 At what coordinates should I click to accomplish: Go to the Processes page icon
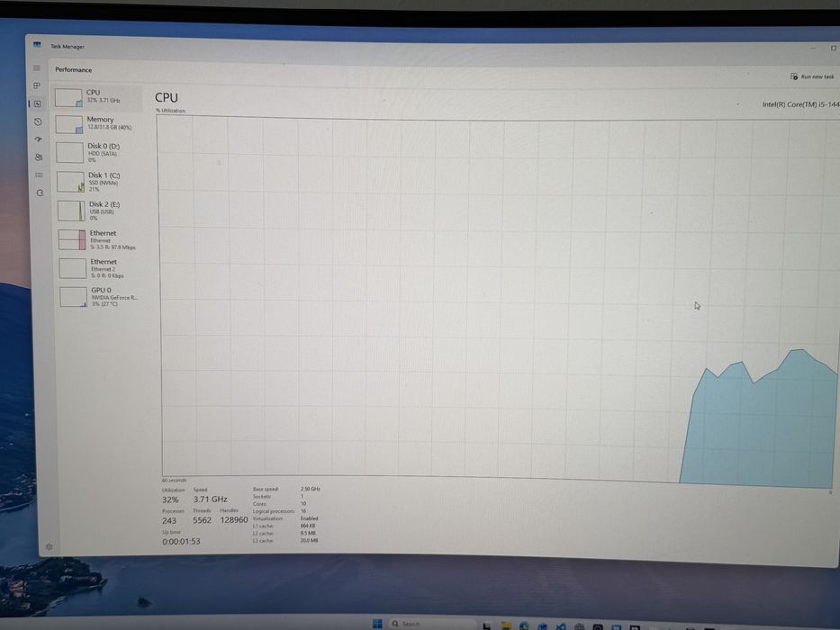(x=37, y=85)
